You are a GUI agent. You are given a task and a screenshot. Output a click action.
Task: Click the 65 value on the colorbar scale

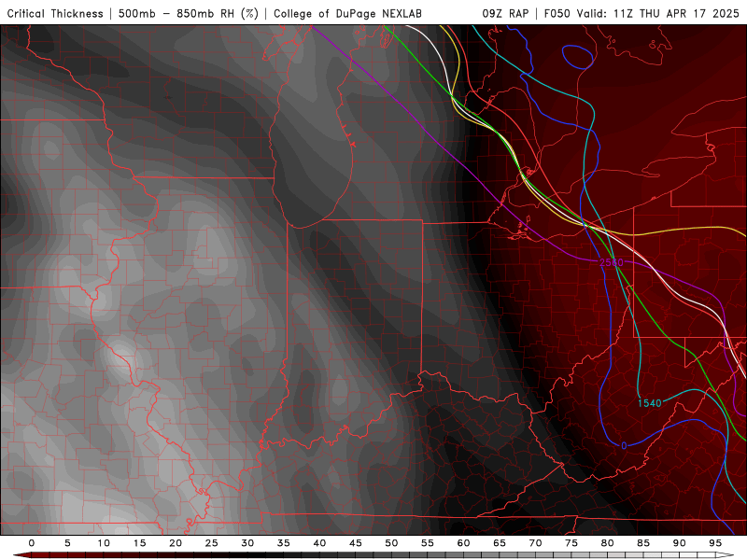coord(500,543)
